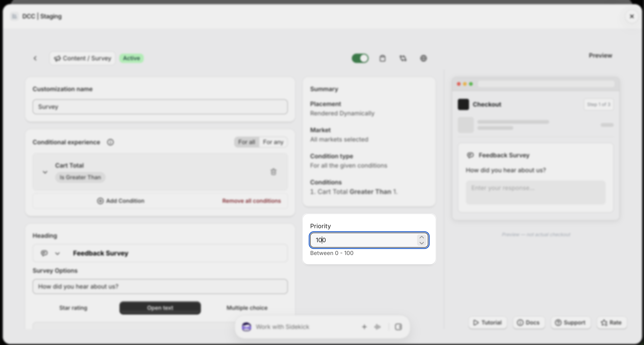Click Add Condition

(x=120, y=201)
